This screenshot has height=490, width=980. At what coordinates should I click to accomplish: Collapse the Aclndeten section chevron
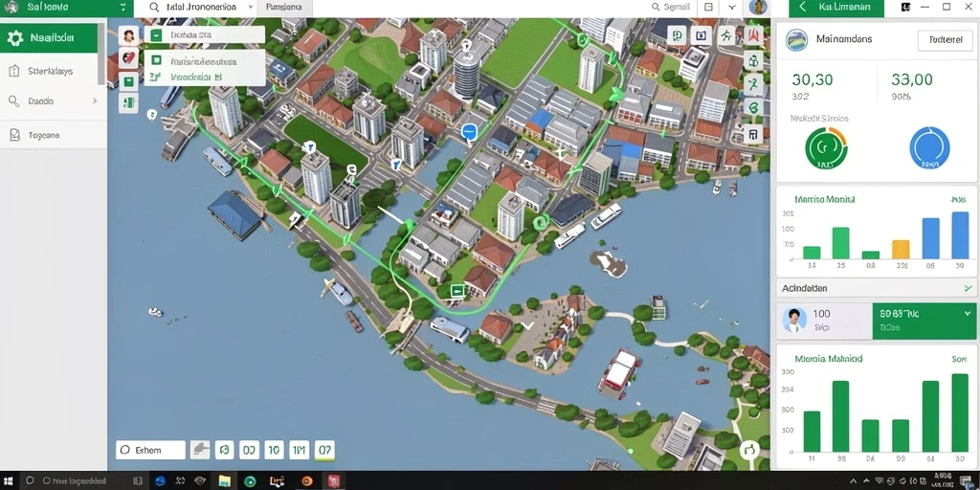point(969,288)
